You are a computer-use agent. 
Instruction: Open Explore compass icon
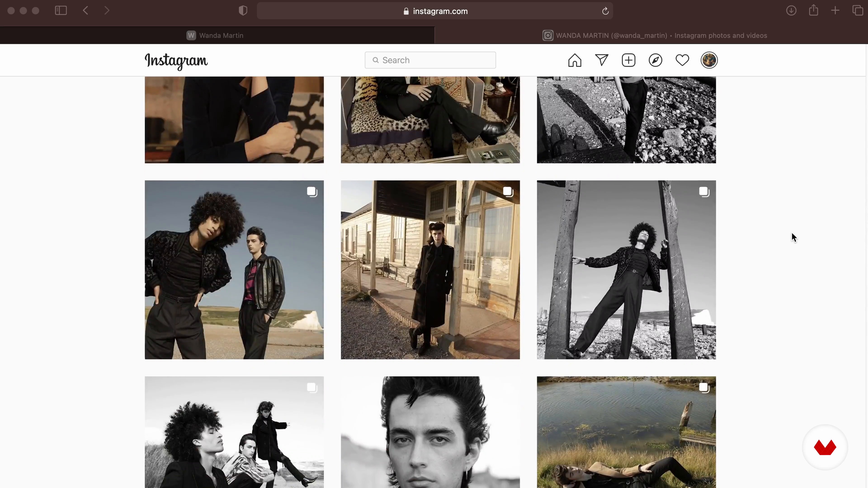[x=655, y=60]
